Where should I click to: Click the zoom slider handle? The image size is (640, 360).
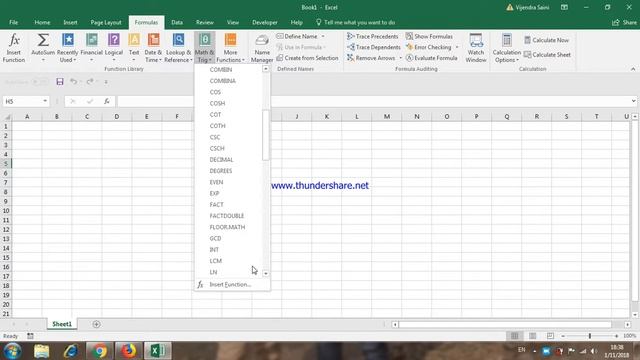tap(589, 336)
